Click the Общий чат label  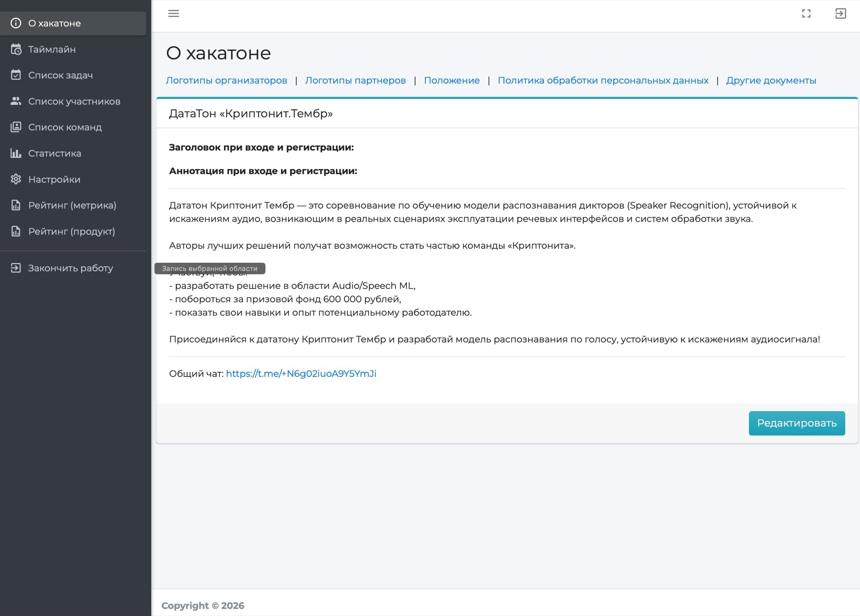pyautogui.click(x=196, y=374)
